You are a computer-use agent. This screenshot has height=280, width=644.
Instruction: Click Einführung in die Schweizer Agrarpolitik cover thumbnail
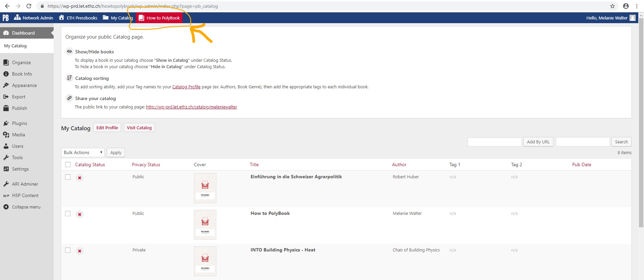pos(205,188)
